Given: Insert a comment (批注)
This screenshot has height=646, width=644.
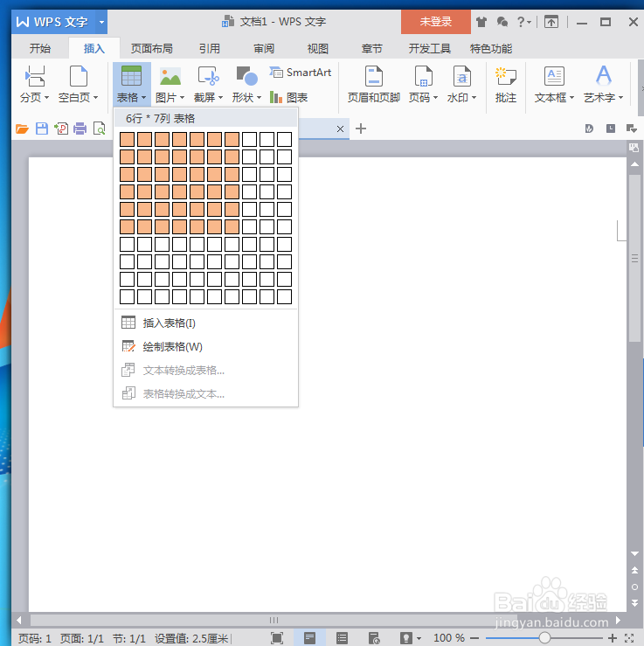Looking at the screenshot, I should (x=506, y=86).
